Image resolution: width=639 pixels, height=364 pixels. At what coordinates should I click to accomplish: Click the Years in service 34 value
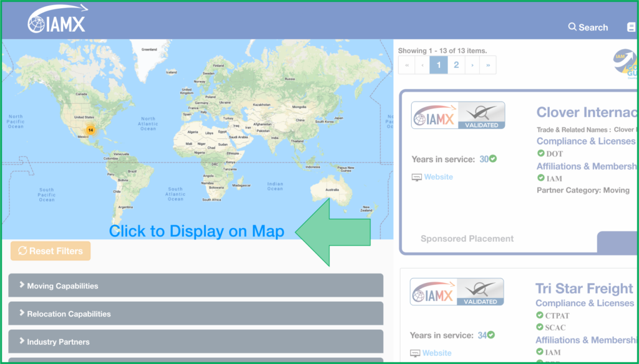click(x=482, y=335)
